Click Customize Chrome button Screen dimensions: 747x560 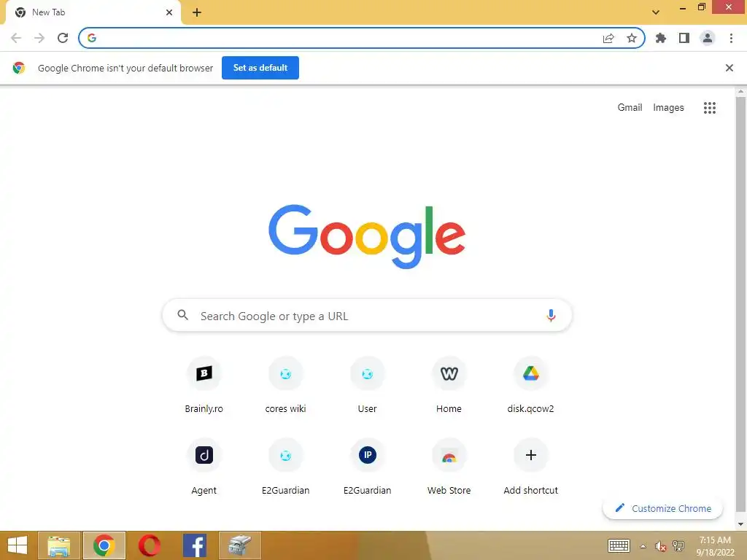click(662, 508)
